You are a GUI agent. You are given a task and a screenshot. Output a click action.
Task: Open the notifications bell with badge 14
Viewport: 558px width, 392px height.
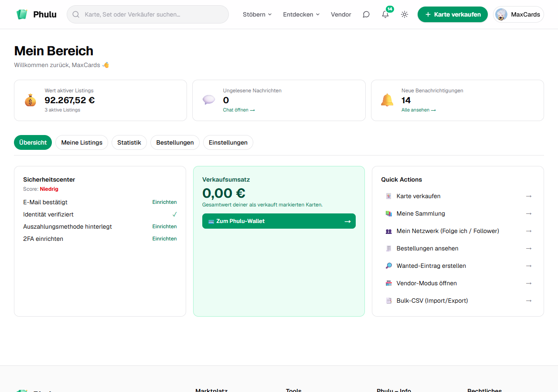[385, 14]
